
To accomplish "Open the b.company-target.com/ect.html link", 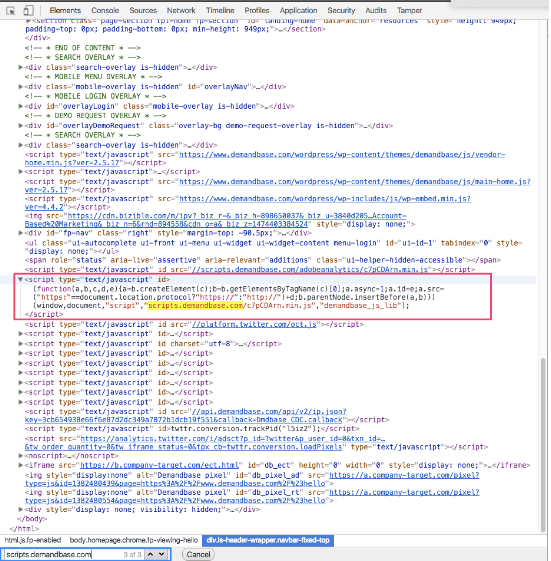I will pyautogui.click(x=159, y=465).
